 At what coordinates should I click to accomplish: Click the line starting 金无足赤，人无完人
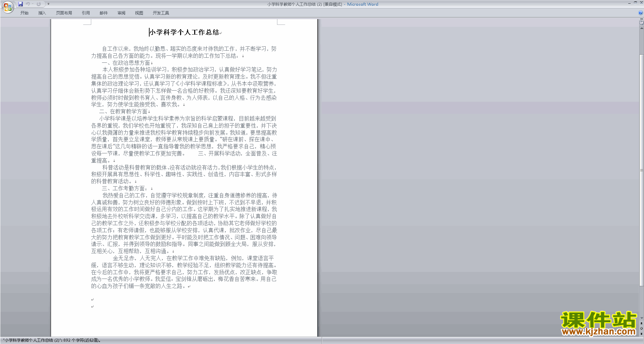click(193, 258)
